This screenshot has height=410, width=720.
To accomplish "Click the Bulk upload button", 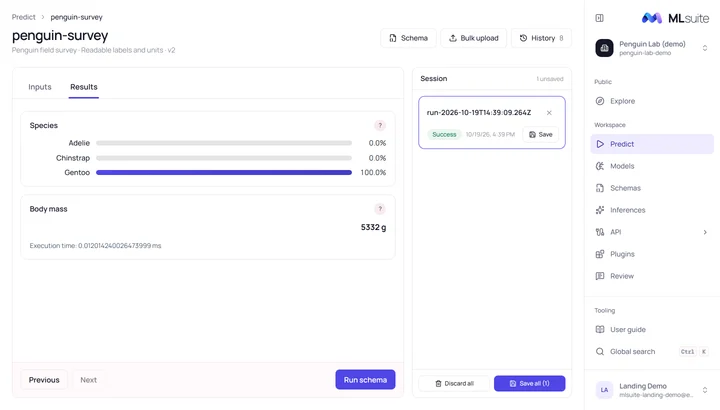I will click(473, 38).
